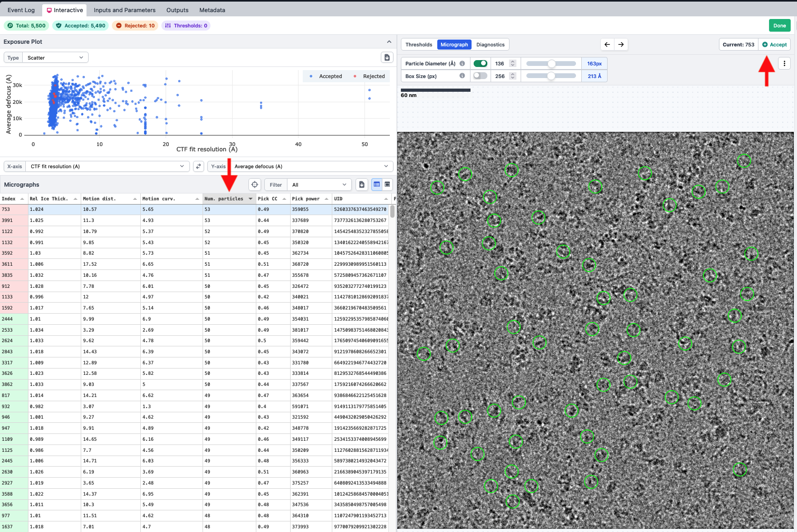Click the 213 Å box size readout
The image size is (797, 532).
click(x=594, y=76)
